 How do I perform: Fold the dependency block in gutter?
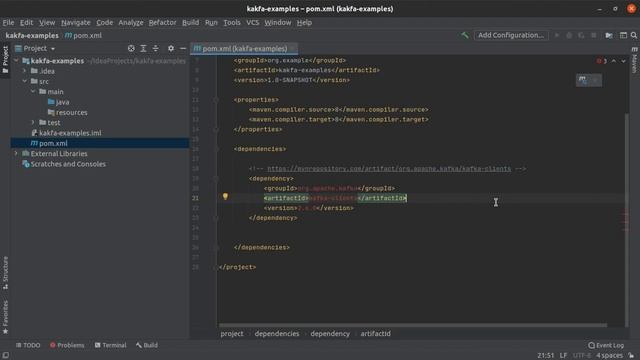coord(216,179)
